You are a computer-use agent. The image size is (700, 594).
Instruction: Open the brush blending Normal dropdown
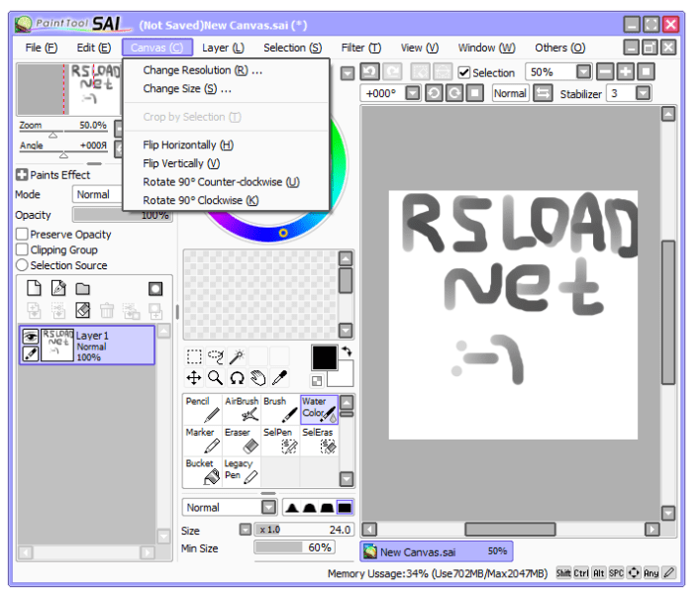point(268,508)
